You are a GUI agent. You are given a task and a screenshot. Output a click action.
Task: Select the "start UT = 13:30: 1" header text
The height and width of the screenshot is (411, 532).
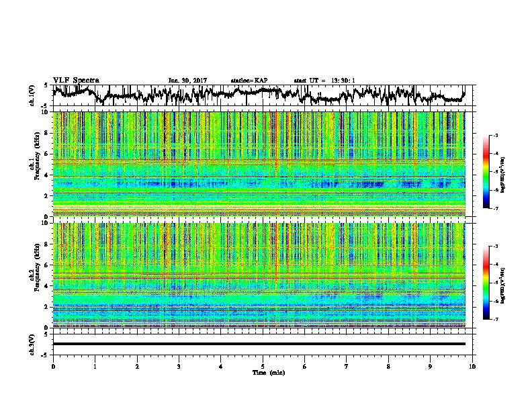click(x=324, y=81)
